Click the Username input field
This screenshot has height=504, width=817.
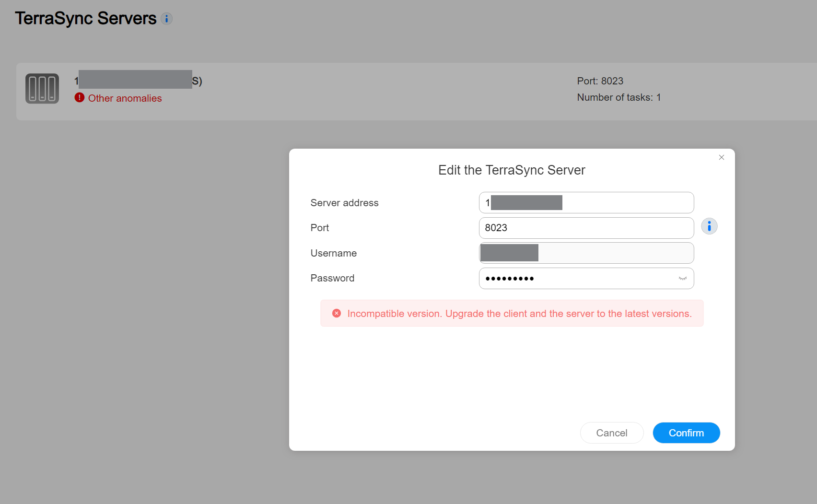pos(586,253)
